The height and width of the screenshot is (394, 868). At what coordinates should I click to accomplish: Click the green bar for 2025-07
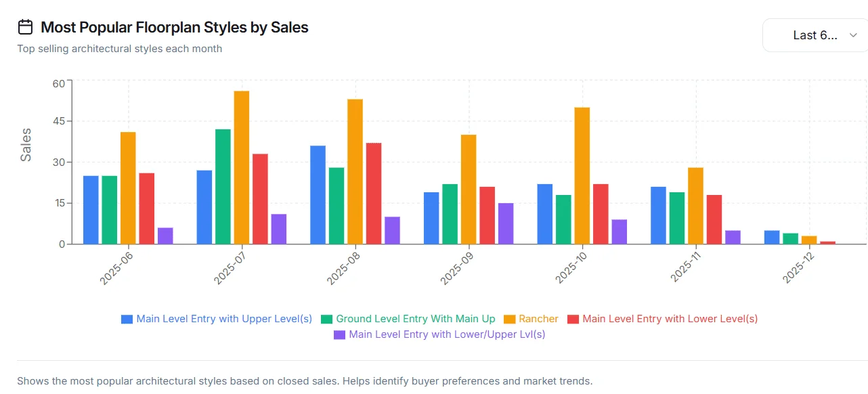[223, 186]
